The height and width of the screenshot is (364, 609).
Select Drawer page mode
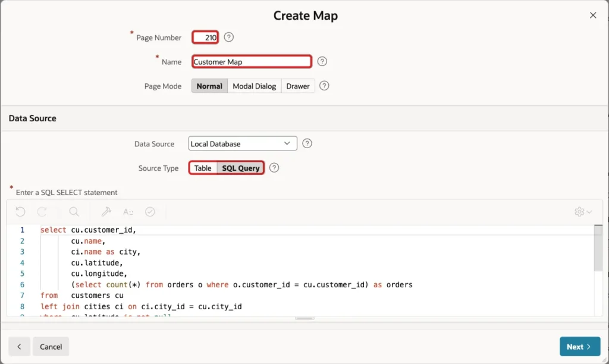(x=298, y=86)
